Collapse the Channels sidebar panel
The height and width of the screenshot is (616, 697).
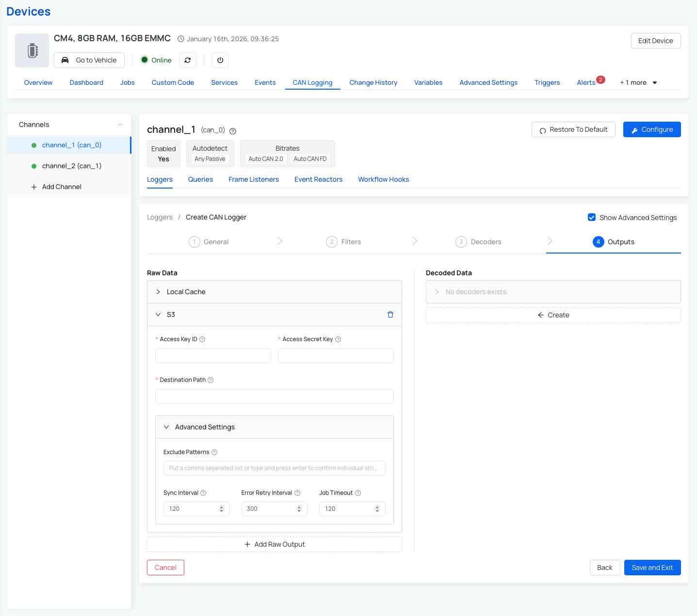120,125
